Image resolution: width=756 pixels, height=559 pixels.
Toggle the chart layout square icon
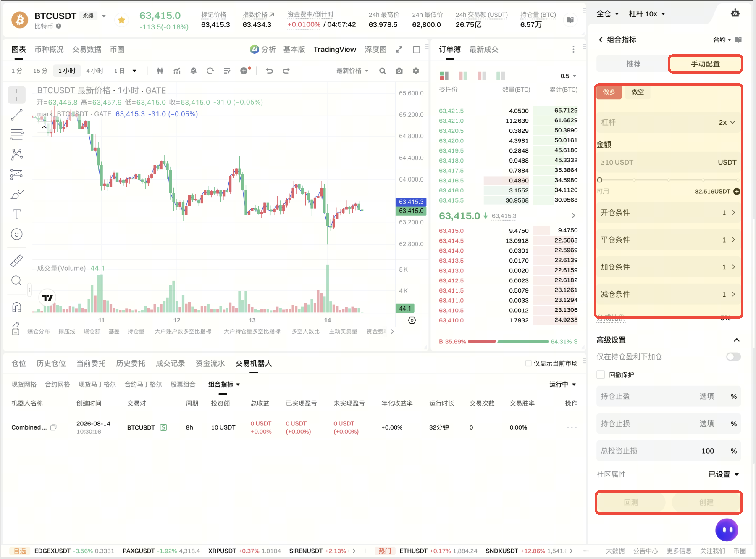coord(416,50)
